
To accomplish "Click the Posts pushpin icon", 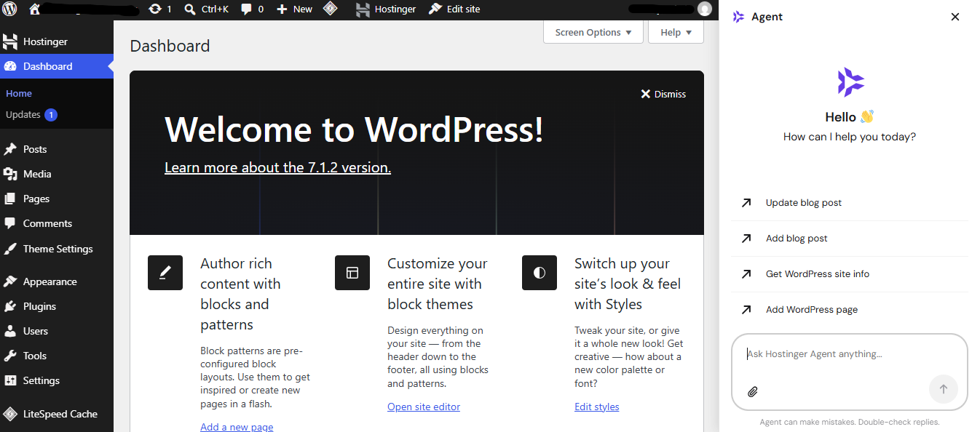I will click(x=10, y=149).
